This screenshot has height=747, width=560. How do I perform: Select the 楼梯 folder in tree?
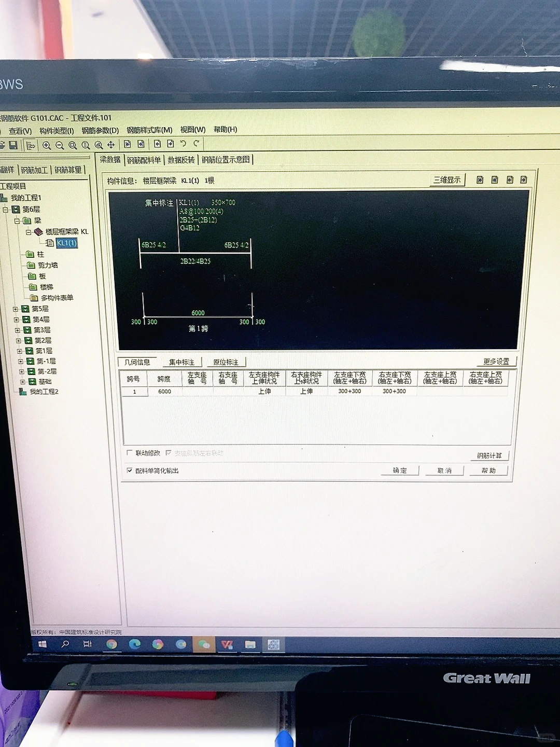coord(47,287)
